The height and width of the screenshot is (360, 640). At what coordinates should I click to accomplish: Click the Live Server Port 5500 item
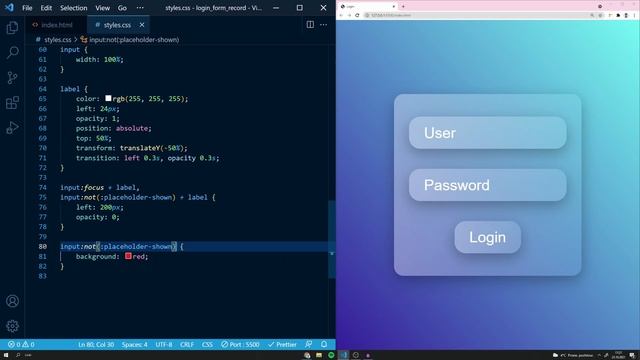pos(240,344)
